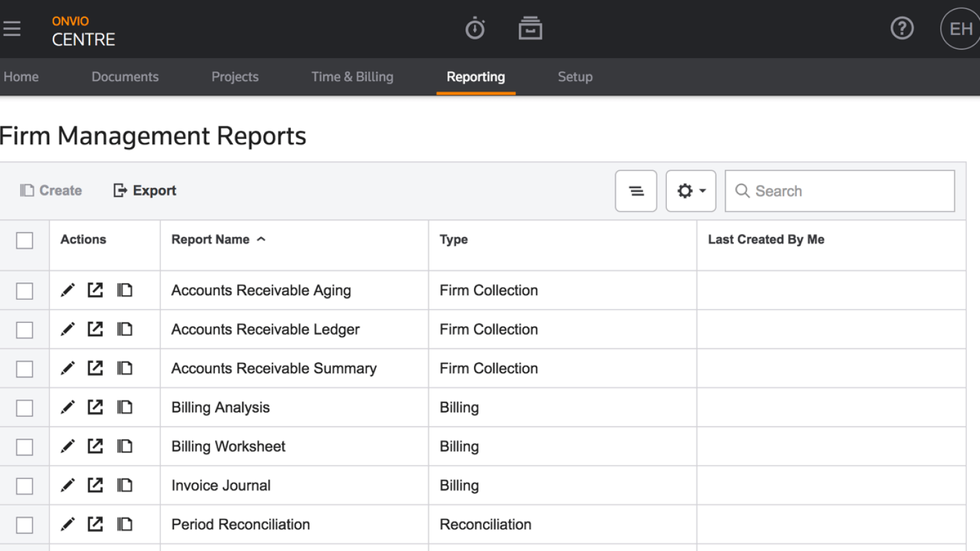Open the help menu

[902, 28]
